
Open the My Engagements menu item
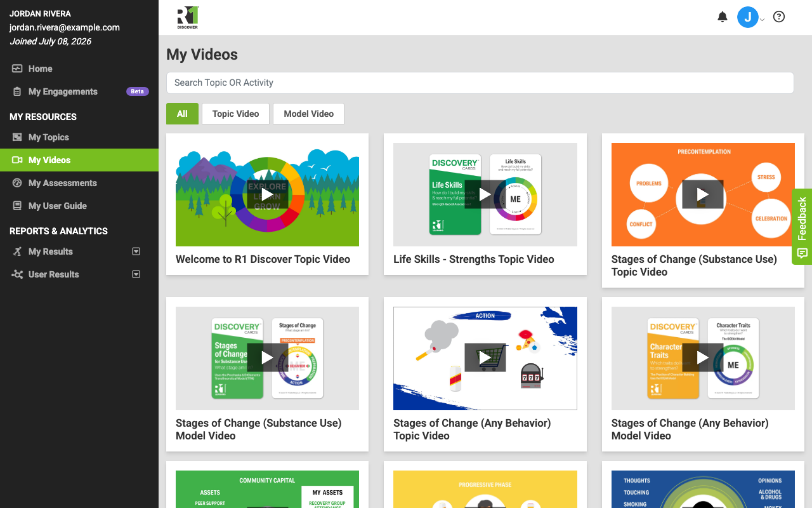click(63, 91)
